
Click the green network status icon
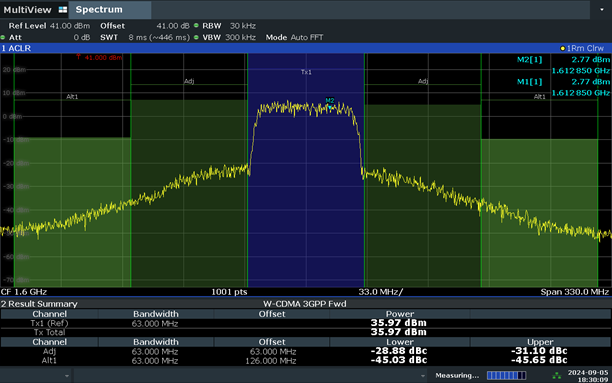[x=557, y=376]
